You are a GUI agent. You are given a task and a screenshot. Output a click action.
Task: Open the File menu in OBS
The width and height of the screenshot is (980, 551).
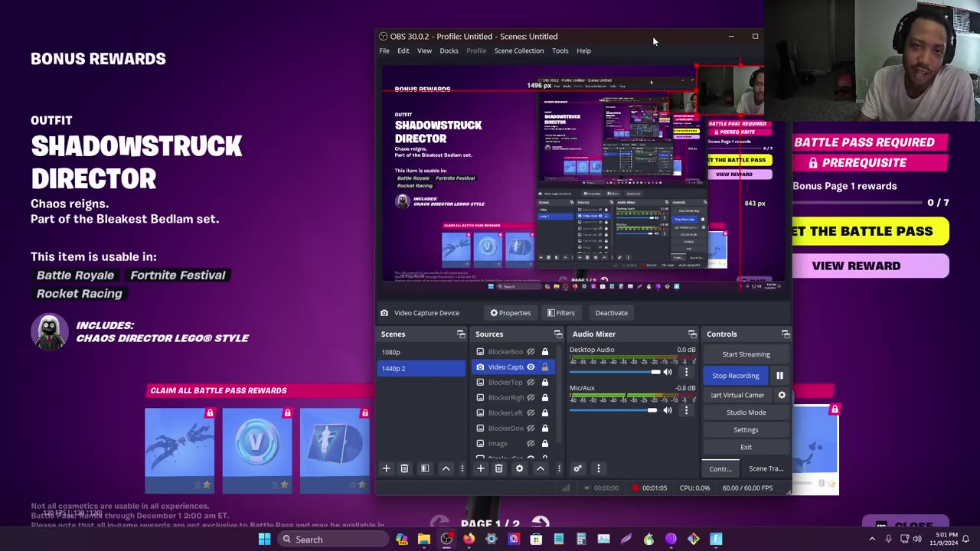pyautogui.click(x=384, y=51)
